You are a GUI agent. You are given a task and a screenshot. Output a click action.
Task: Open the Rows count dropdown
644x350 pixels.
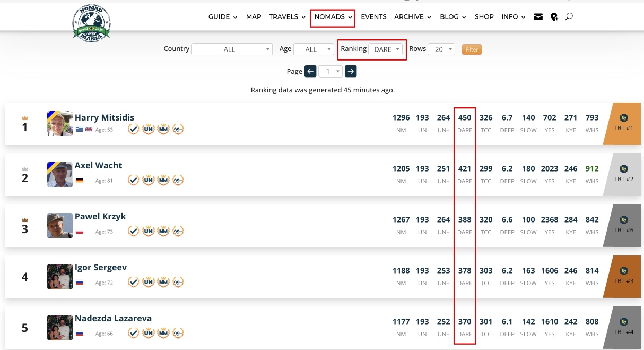click(441, 49)
